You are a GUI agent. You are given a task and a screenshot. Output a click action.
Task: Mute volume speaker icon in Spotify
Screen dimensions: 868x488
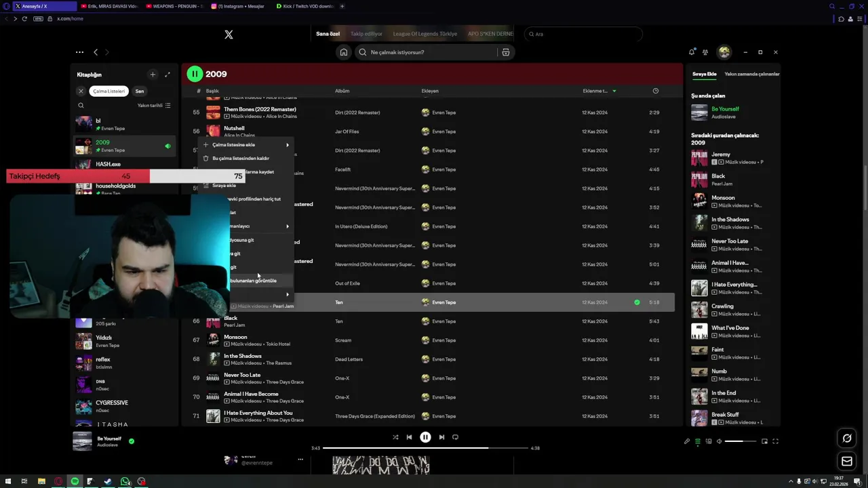pyautogui.click(x=719, y=441)
